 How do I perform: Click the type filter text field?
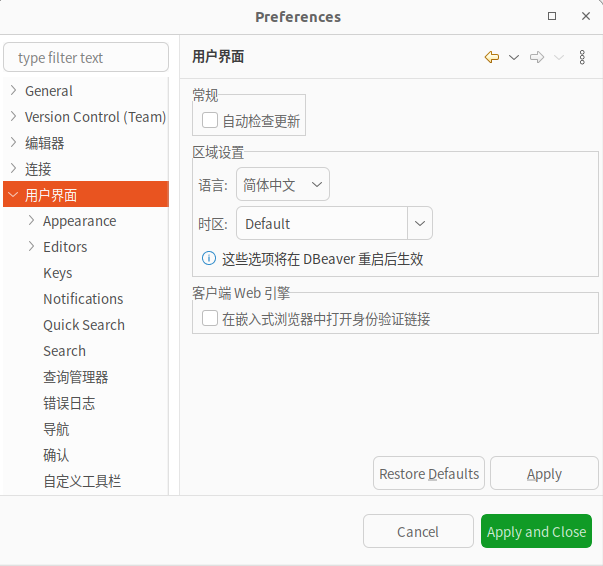(x=86, y=58)
